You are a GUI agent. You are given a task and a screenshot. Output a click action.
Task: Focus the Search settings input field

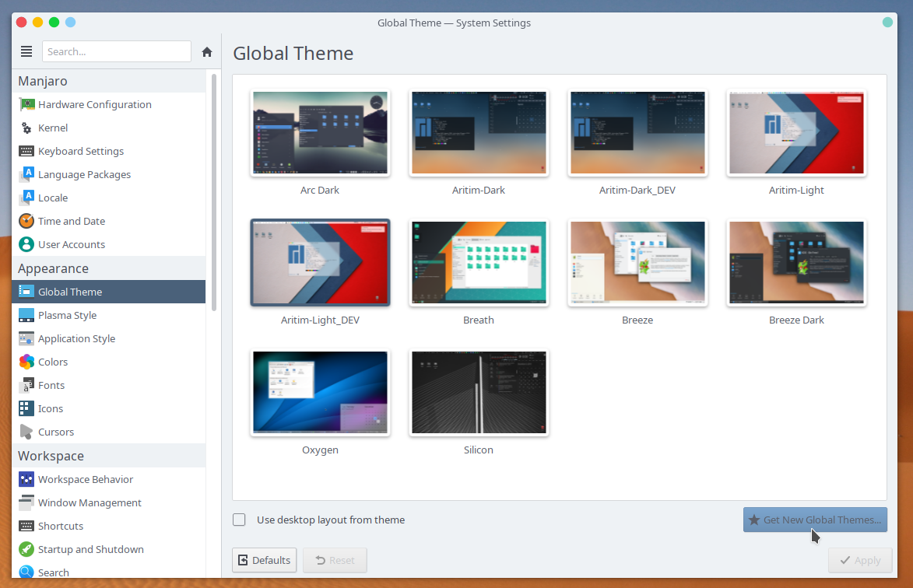point(117,51)
